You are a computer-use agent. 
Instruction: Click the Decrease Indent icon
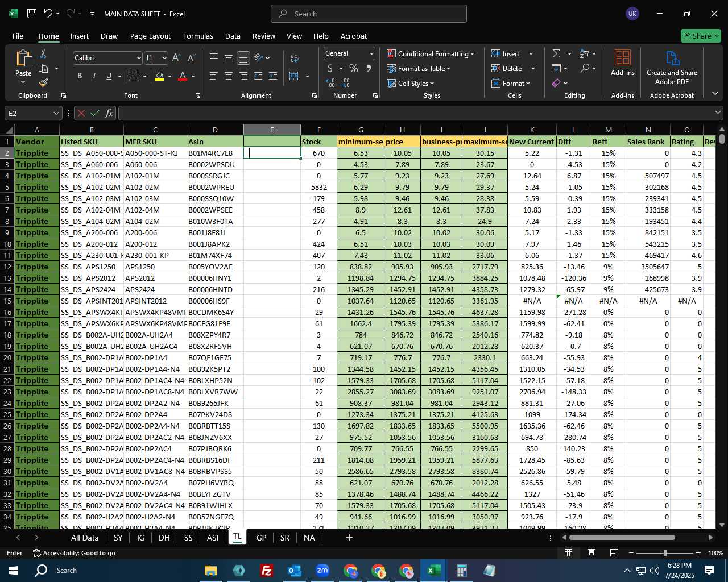(258, 76)
